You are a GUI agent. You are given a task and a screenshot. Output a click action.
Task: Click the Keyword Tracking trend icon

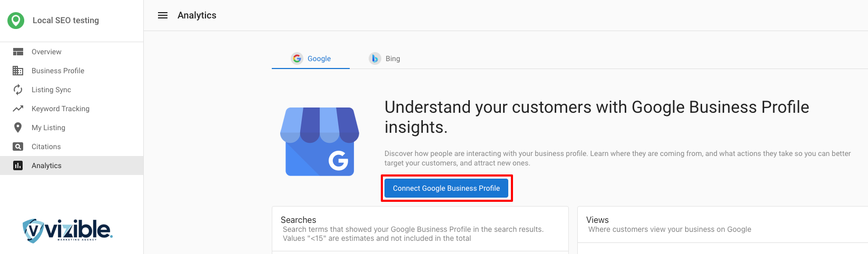point(18,109)
